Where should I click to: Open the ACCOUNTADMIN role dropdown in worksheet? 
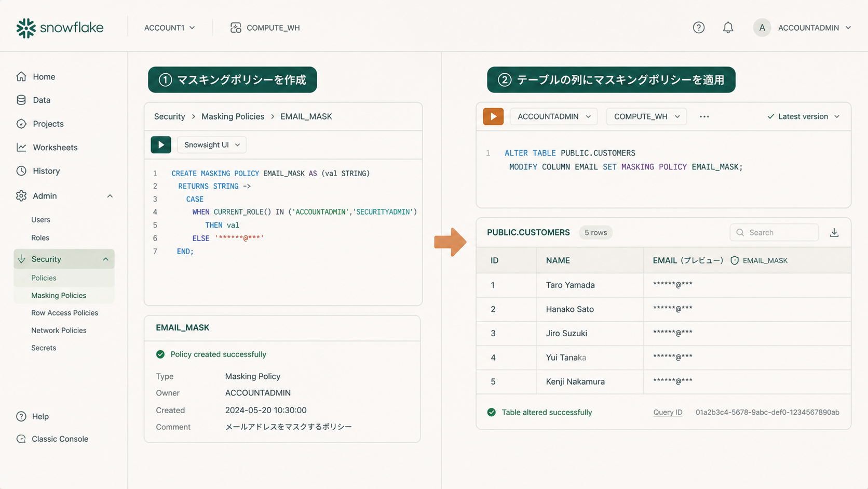554,116
